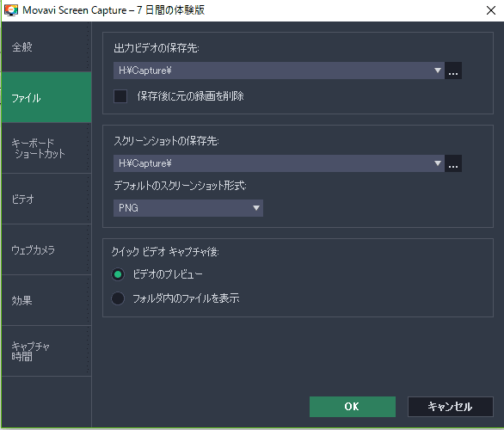Open the 全般 settings tab
The image size is (504, 430).
coord(46,47)
